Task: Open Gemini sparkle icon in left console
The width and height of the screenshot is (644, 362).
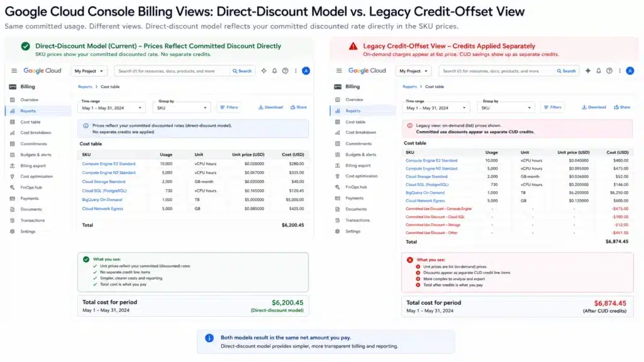Action: (264, 70)
